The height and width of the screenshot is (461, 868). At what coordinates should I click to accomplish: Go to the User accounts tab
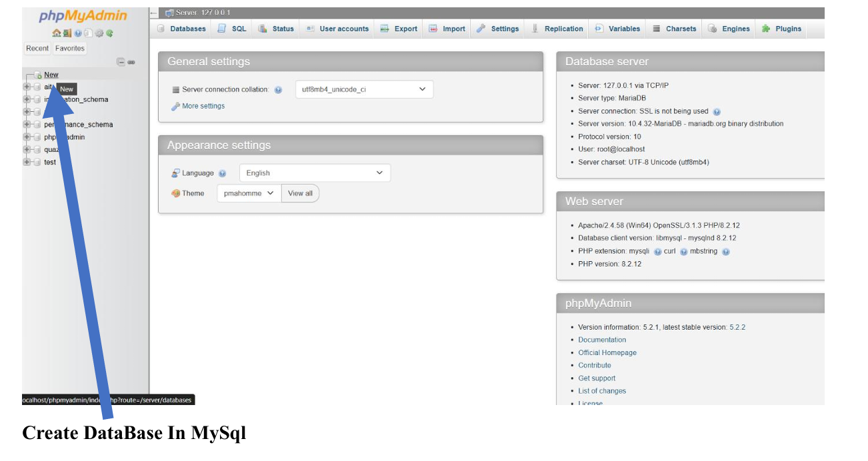pos(337,29)
